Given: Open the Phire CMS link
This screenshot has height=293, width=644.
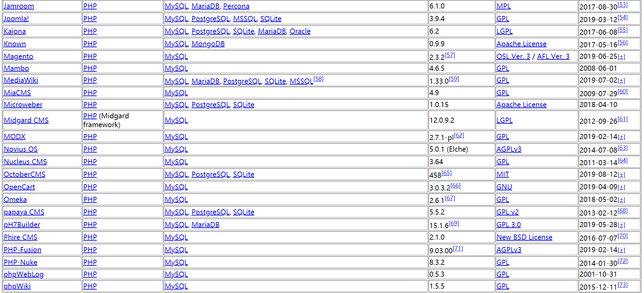Looking at the screenshot, I should tap(20, 237).
